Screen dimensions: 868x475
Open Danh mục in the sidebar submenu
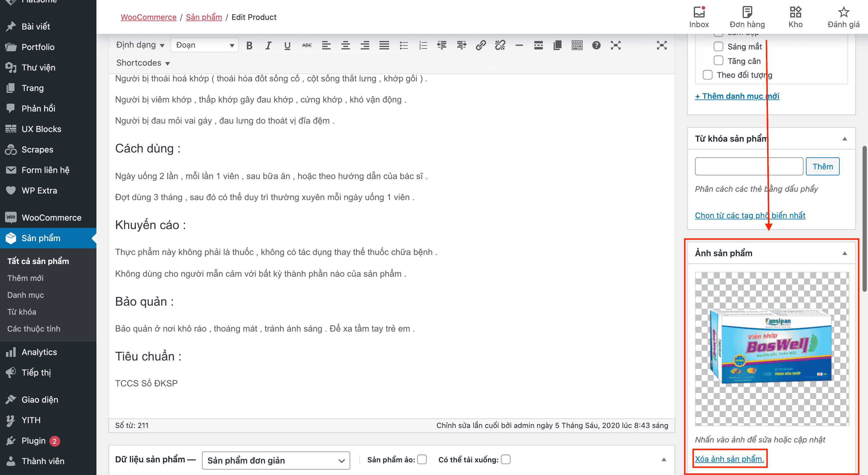coord(26,295)
